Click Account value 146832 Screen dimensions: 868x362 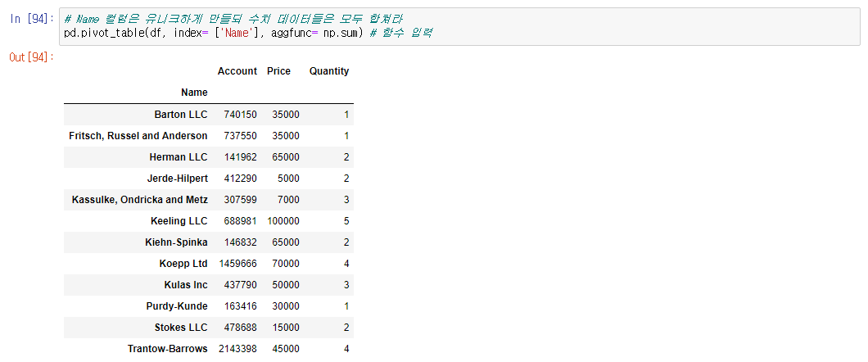[240, 242]
